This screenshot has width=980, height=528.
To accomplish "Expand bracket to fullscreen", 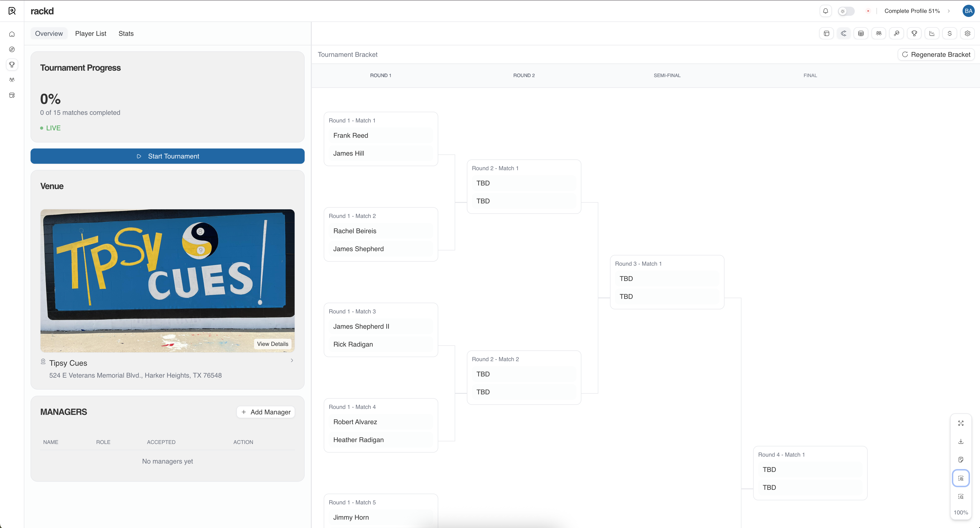I will [961, 423].
